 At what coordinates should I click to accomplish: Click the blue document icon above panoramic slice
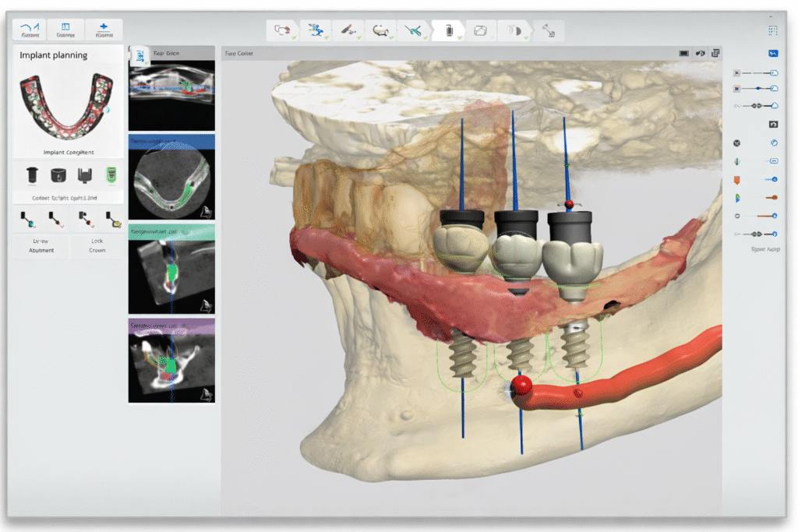click(x=139, y=55)
